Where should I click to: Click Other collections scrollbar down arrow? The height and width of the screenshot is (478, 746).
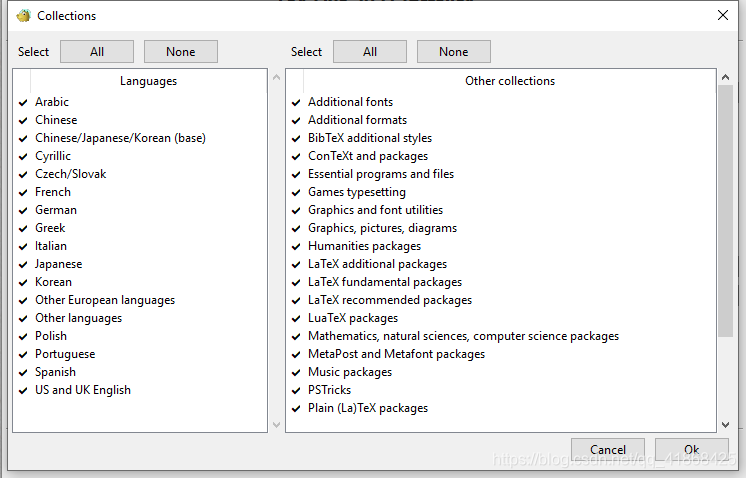pyautogui.click(x=725, y=425)
